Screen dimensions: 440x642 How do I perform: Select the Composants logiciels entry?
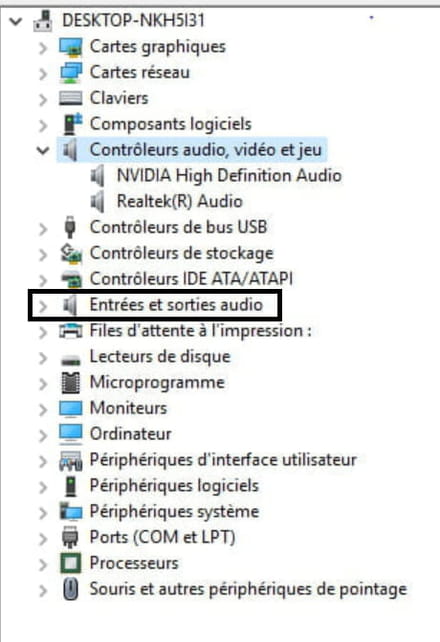coord(170,124)
